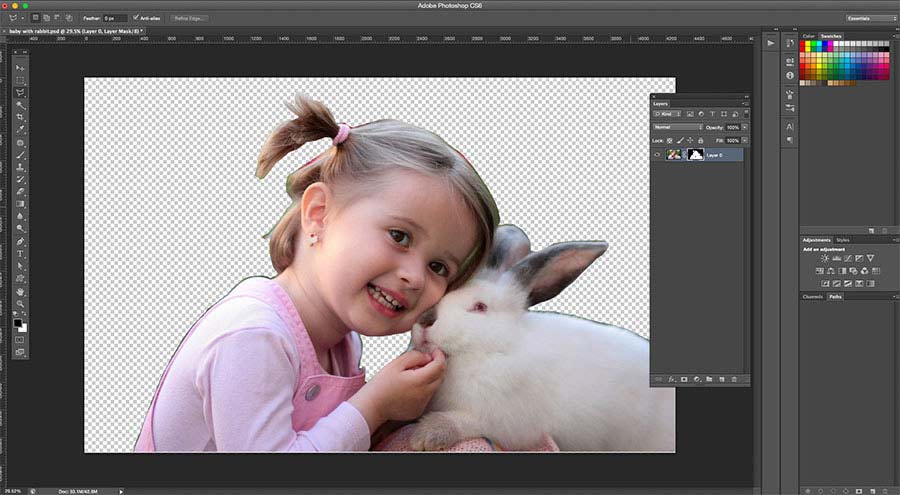Toggle lock transparent pixels in Layers panel

670,140
